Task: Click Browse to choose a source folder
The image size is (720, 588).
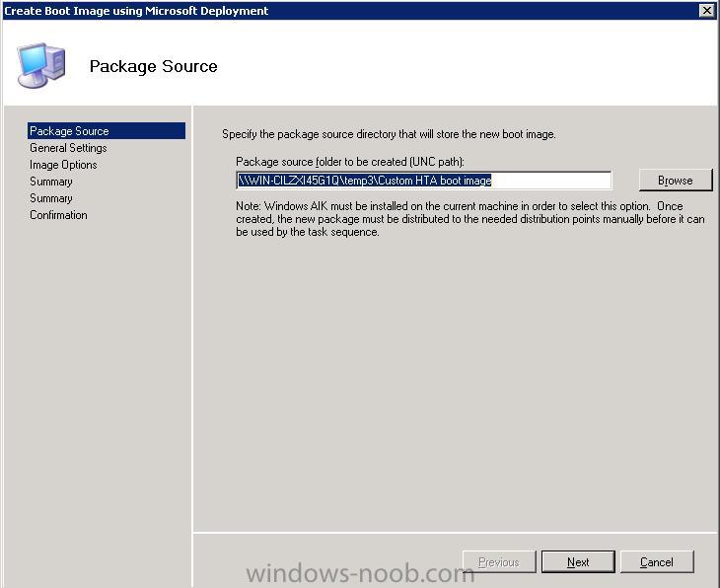Action: 675,181
